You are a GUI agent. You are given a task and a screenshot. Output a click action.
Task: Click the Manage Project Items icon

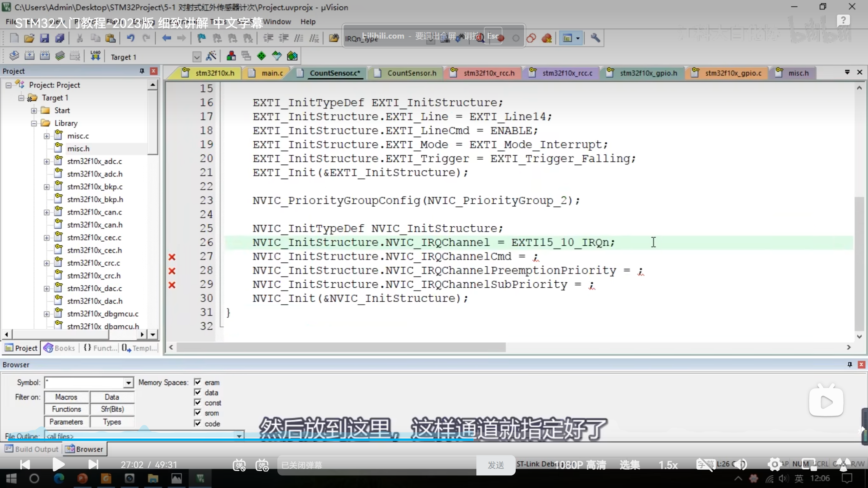231,56
